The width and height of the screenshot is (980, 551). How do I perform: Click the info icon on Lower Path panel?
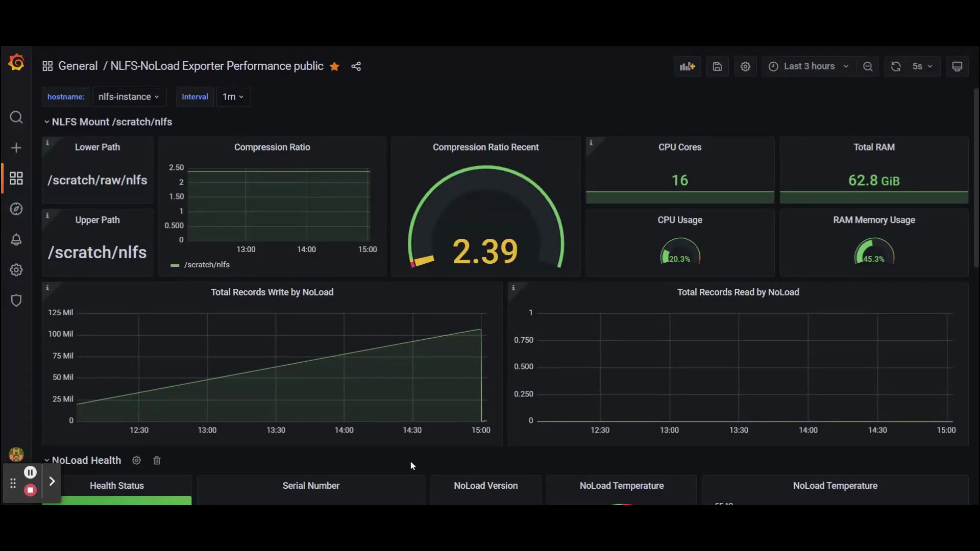[x=47, y=143]
